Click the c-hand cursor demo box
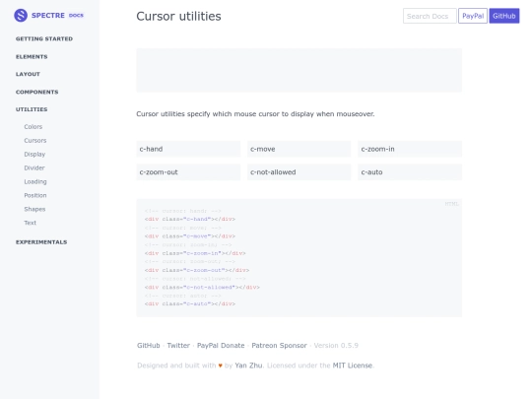 click(188, 149)
